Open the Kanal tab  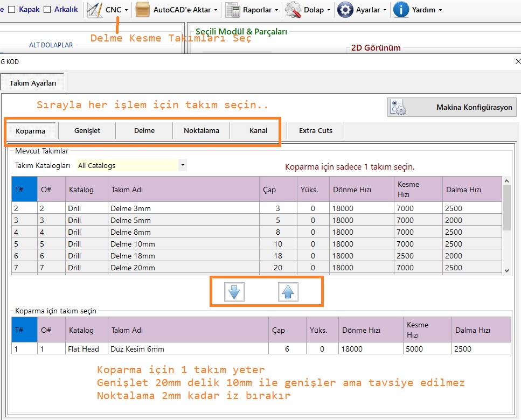click(x=258, y=130)
